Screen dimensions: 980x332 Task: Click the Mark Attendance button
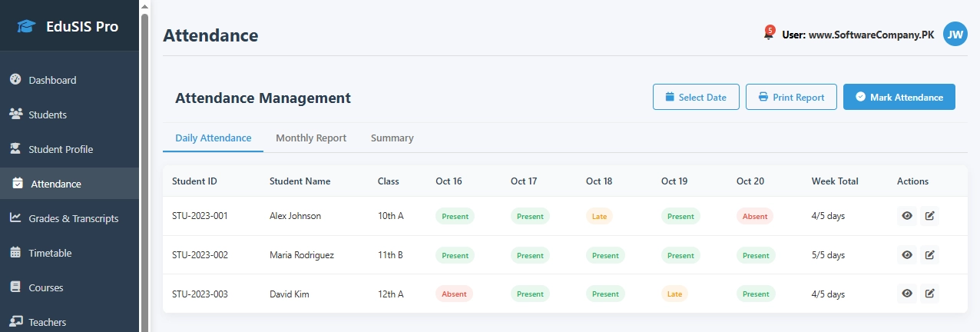click(x=899, y=97)
